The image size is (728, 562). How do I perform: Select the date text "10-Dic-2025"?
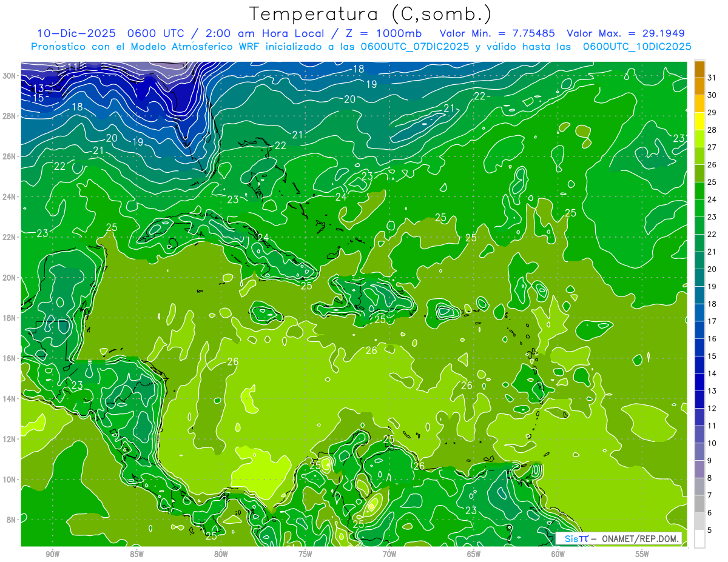coord(75,33)
